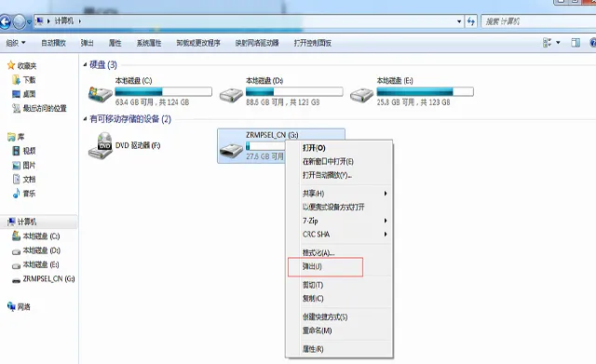596x364 pixels.
Task: Open the view options dropdown arrow
Action: click(x=558, y=43)
